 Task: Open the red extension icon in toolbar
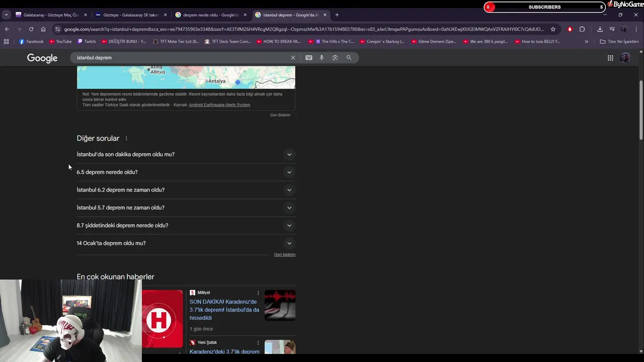pyautogui.click(x=570, y=29)
